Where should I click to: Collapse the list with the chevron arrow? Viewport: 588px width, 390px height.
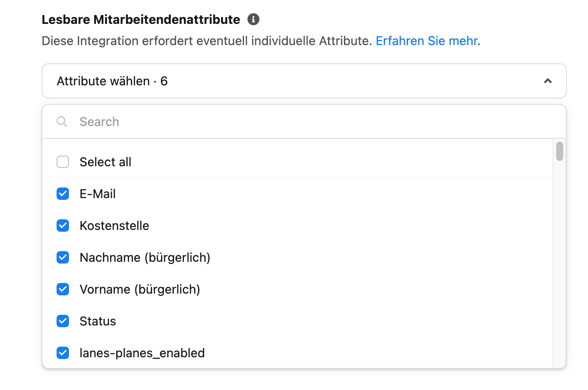[548, 81]
